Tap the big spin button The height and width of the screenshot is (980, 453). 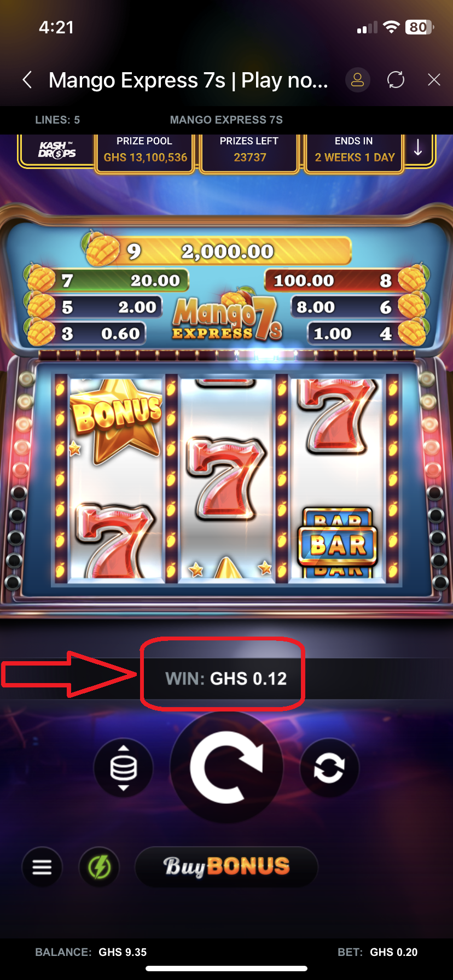coord(226,767)
